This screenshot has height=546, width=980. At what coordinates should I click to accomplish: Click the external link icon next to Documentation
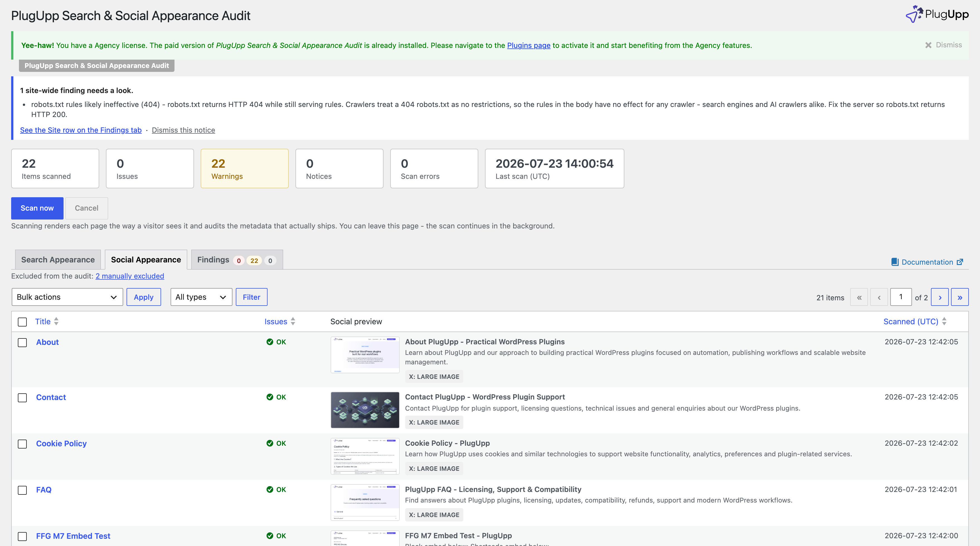960,262
